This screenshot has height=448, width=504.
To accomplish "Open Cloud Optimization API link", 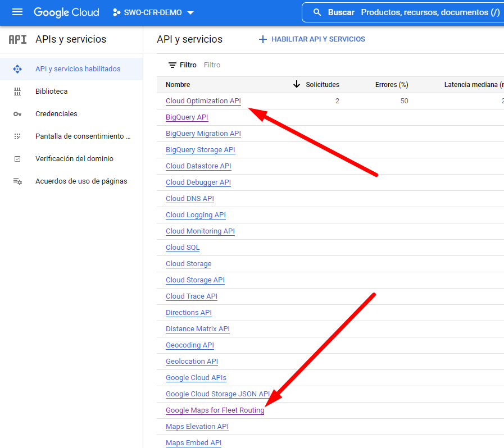I will [x=203, y=101].
